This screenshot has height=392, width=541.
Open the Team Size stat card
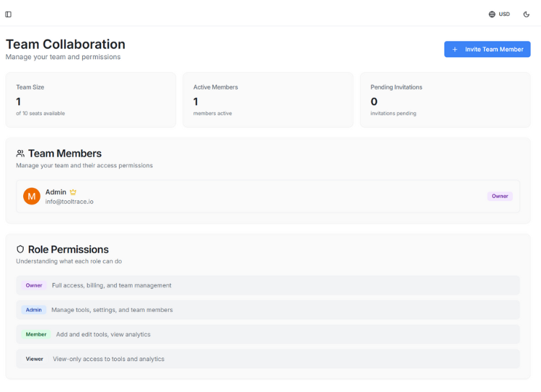91,99
